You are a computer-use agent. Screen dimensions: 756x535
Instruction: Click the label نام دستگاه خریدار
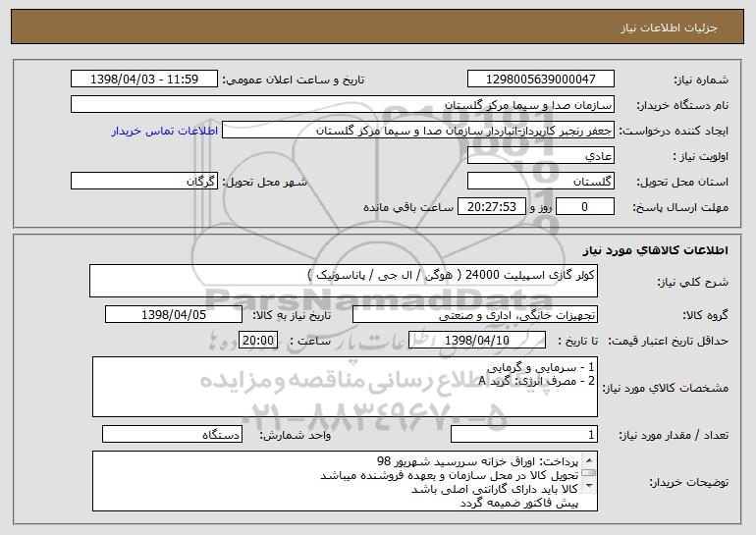coord(683,105)
